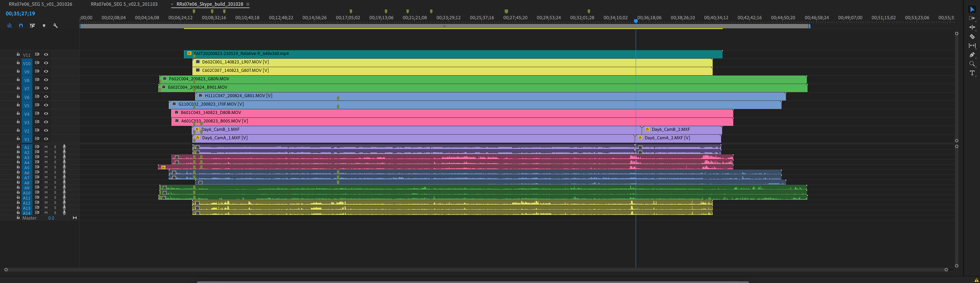Click the ruler marker near 00;27;45;20
980x283 pixels.
(506, 11)
